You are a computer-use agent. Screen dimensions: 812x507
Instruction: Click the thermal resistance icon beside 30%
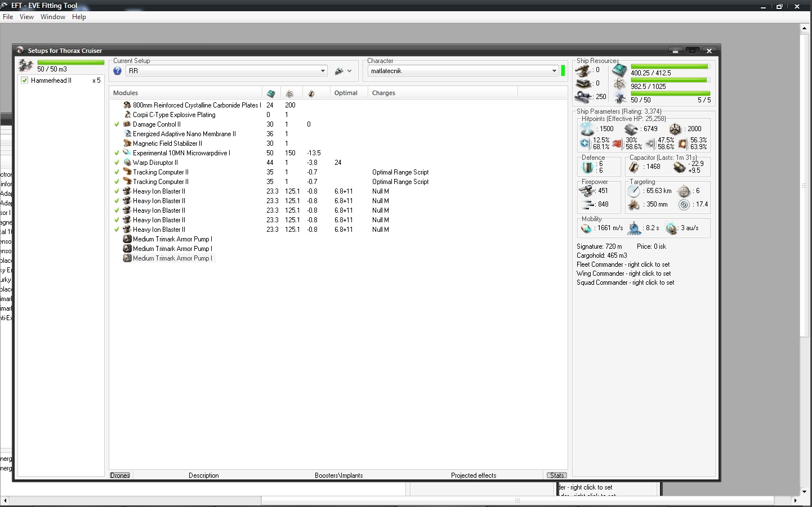(618, 143)
